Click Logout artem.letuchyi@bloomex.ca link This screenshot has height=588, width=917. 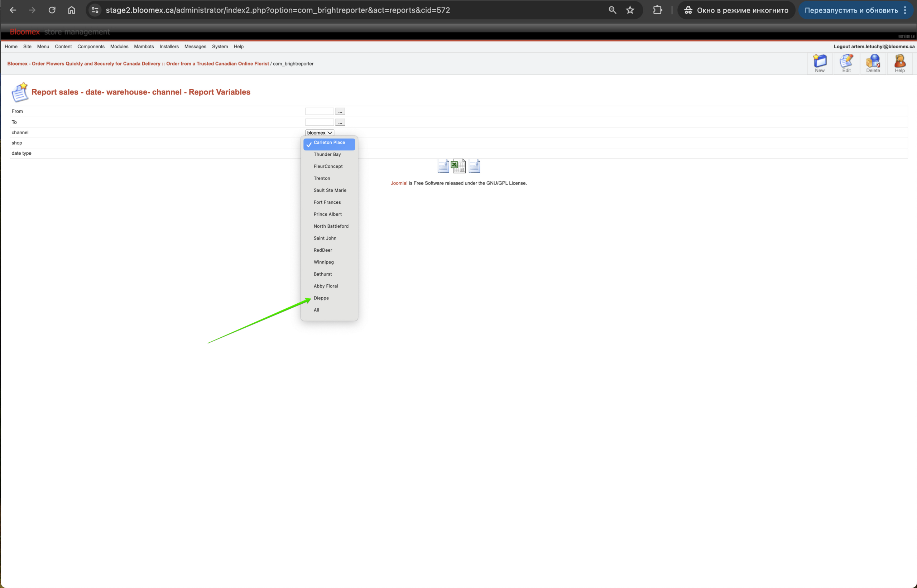pos(874,47)
